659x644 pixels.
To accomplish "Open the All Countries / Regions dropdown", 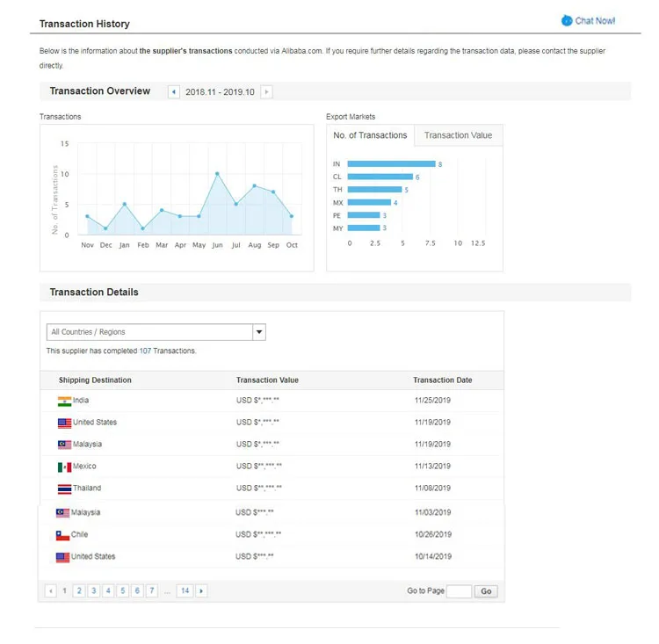I will pos(258,332).
